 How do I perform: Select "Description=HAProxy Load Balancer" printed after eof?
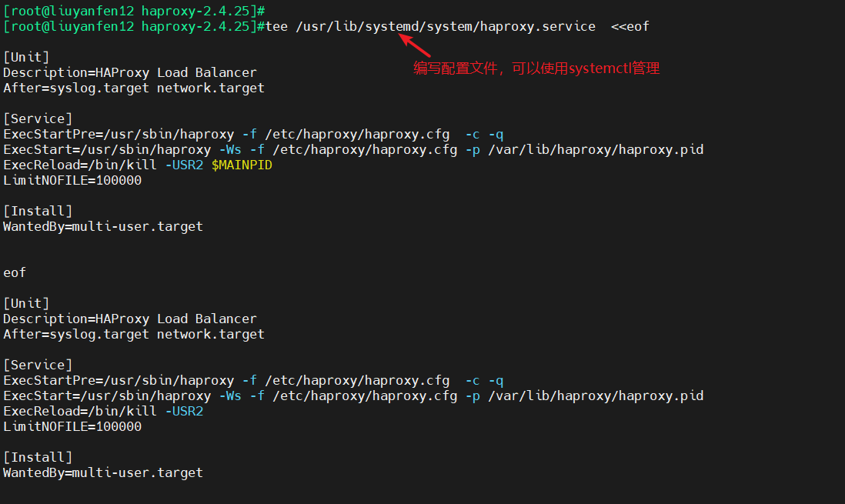pos(130,319)
